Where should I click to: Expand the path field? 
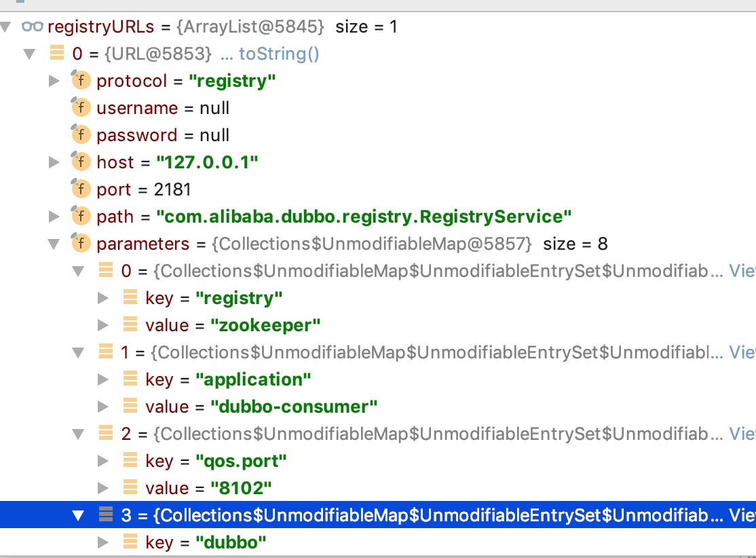click(x=54, y=217)
